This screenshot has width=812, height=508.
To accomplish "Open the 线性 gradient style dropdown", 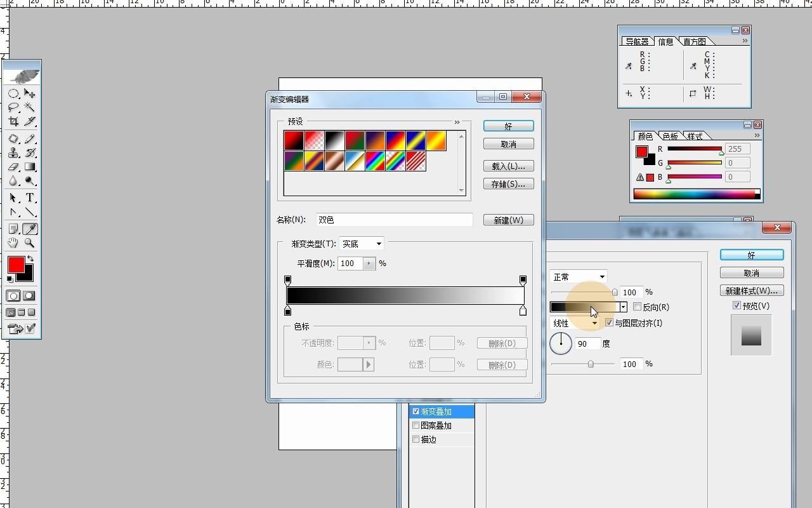I will [x=575, y=323].
